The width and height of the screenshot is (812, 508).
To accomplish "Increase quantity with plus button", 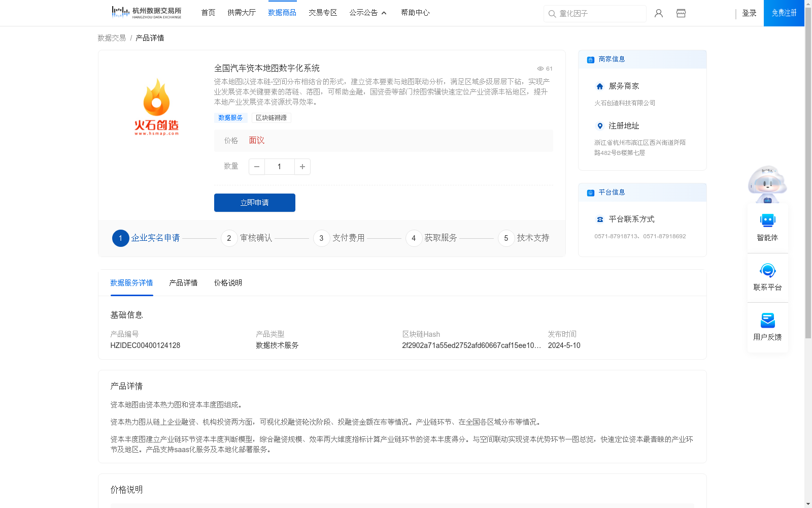I will pyautogui.click(x=302, y=167).
